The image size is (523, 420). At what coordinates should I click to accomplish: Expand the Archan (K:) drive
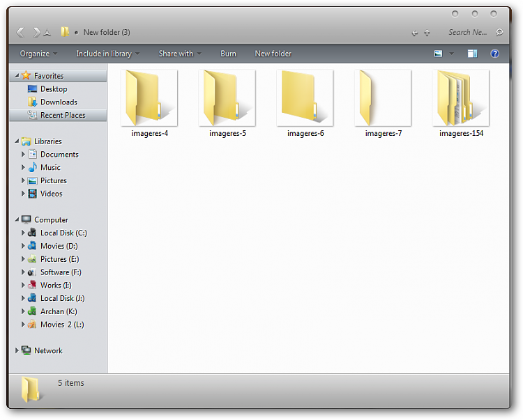tap(23, 311)
